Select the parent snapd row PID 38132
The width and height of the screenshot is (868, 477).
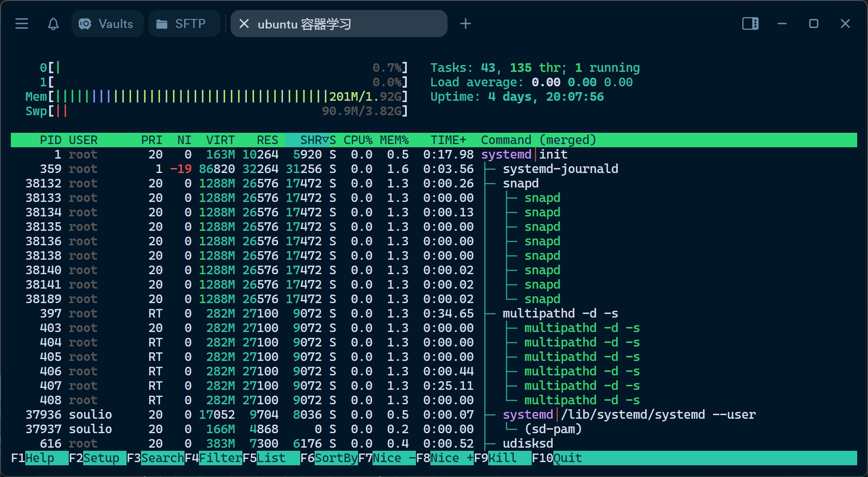pos(434,183)
